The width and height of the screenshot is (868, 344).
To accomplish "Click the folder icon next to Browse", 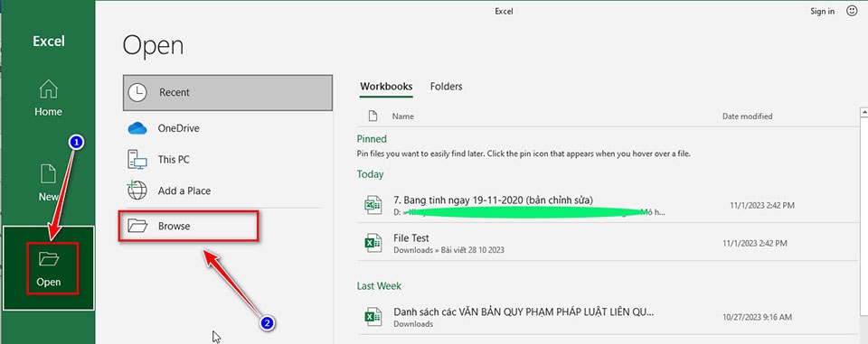I will (x=137, y=226).
